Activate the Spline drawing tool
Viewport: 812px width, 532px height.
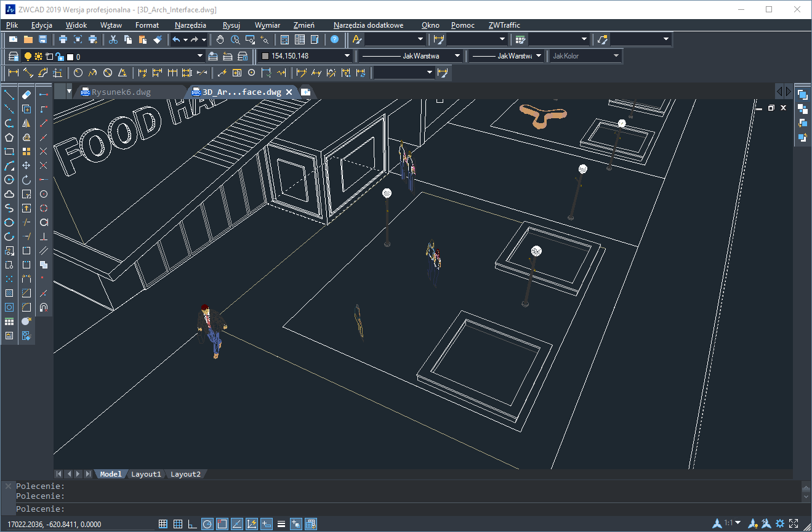pyautogui.click(x=9, y=208)
